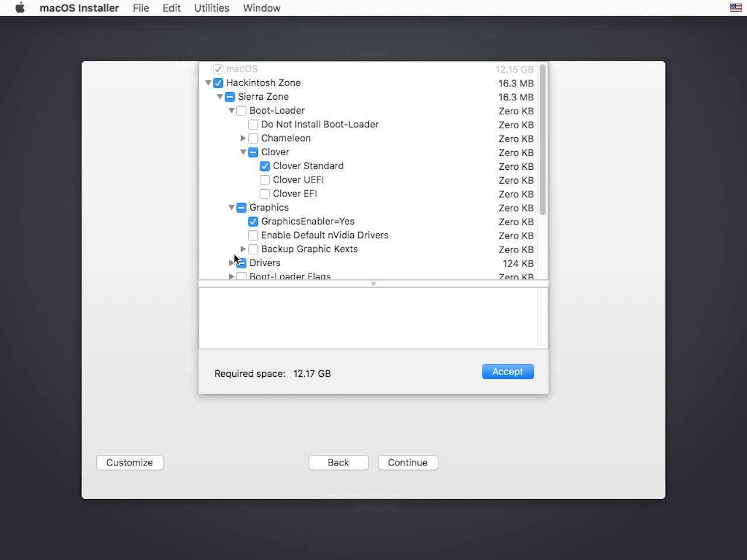Click the Required space 12.17 GB value

click(x=312, y=374)
